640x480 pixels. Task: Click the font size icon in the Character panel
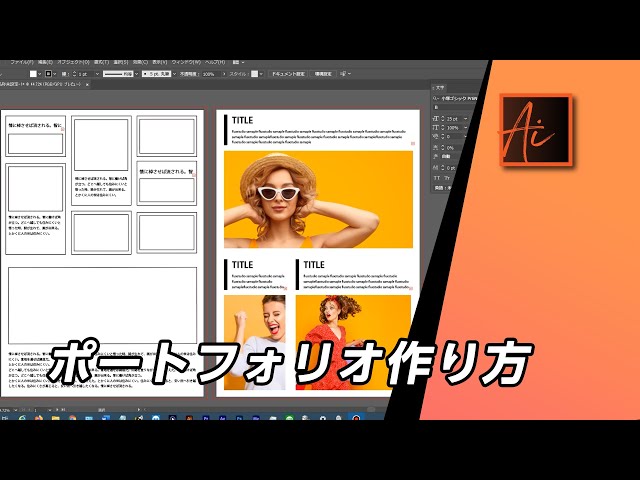436,119
